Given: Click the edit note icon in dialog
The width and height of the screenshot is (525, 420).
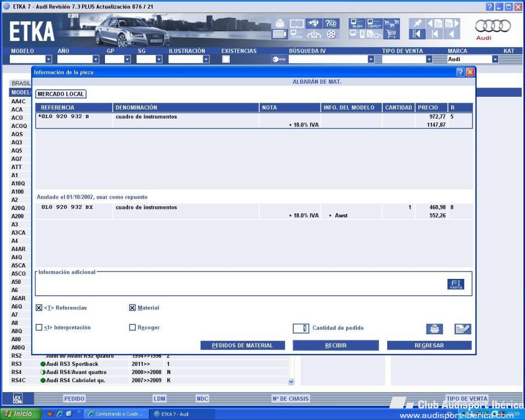Looking at the screenshot, I should [463, 329].
